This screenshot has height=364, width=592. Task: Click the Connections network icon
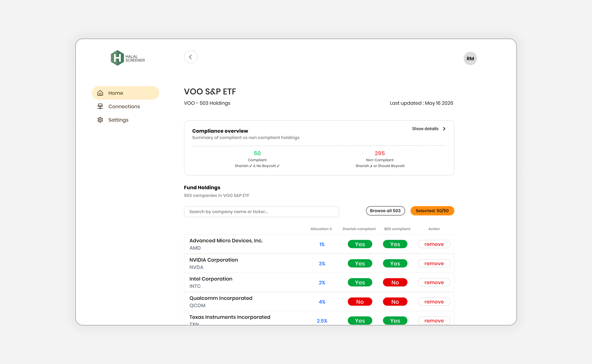tap(100, 107)
